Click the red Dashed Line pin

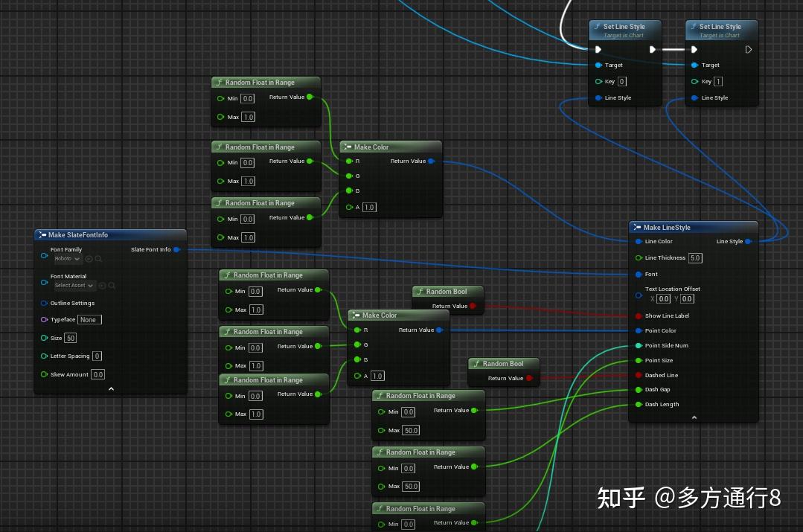[x=639, y=375]
